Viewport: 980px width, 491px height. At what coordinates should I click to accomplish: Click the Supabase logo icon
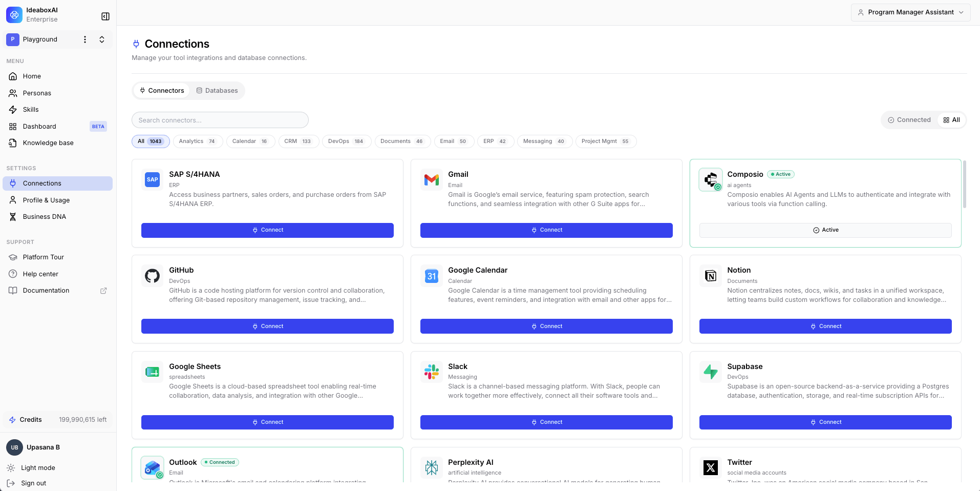pyautogui.click(x=711, y=372)
